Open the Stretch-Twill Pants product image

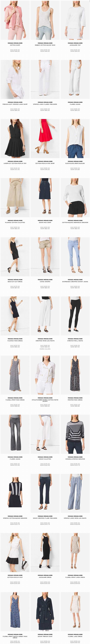point(75,316)
